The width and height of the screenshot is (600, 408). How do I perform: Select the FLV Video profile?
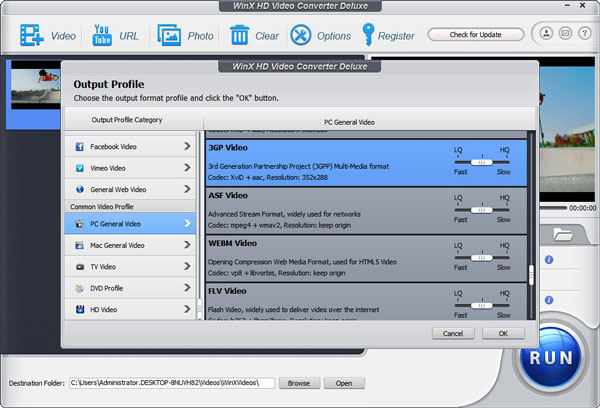(366, 302)
